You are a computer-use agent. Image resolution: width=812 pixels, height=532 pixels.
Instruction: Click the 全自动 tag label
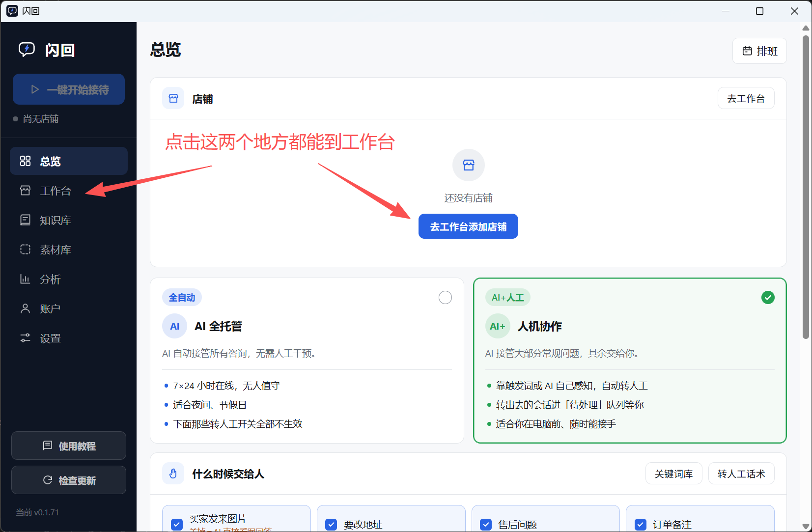point(182,297)
